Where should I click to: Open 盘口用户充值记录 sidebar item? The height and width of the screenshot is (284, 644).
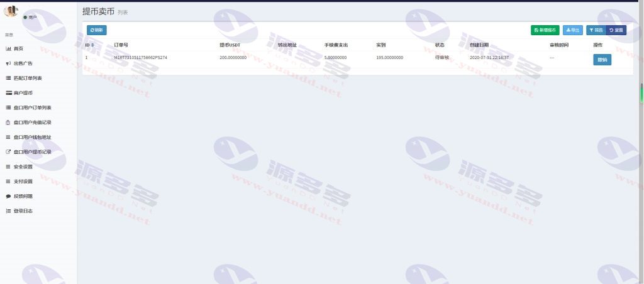click(x=29, y=123)
